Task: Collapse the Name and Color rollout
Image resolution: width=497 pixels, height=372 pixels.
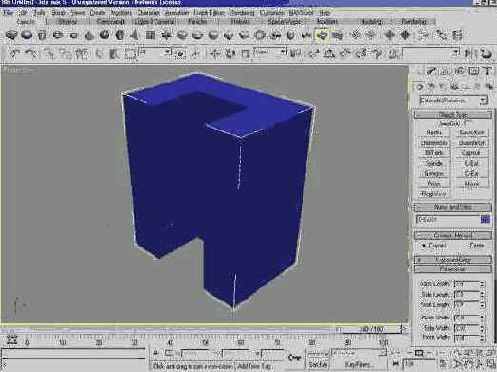Action: pos(453,207)
